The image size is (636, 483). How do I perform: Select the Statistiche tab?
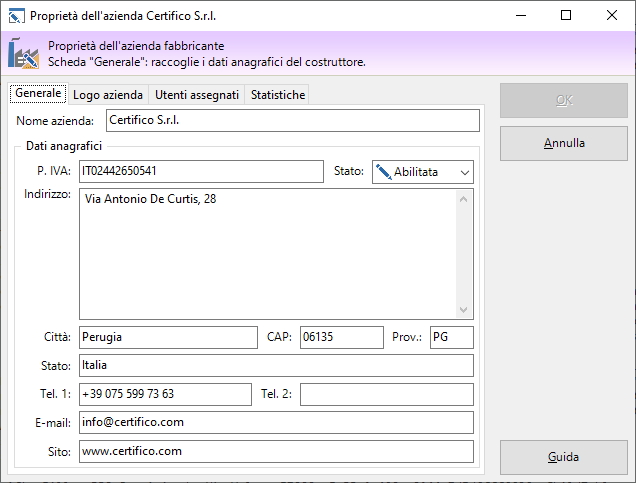278,94
